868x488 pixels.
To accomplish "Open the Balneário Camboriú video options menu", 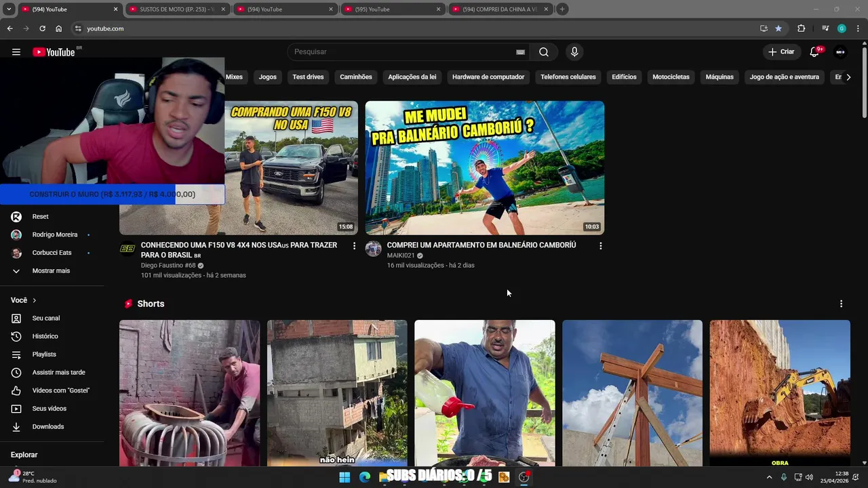I will tap(600, 246).
